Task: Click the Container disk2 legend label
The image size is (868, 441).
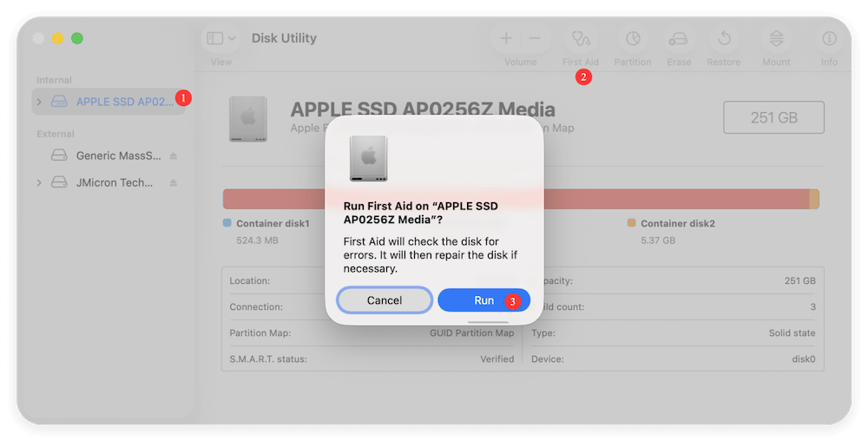Action: pos(678,224)
